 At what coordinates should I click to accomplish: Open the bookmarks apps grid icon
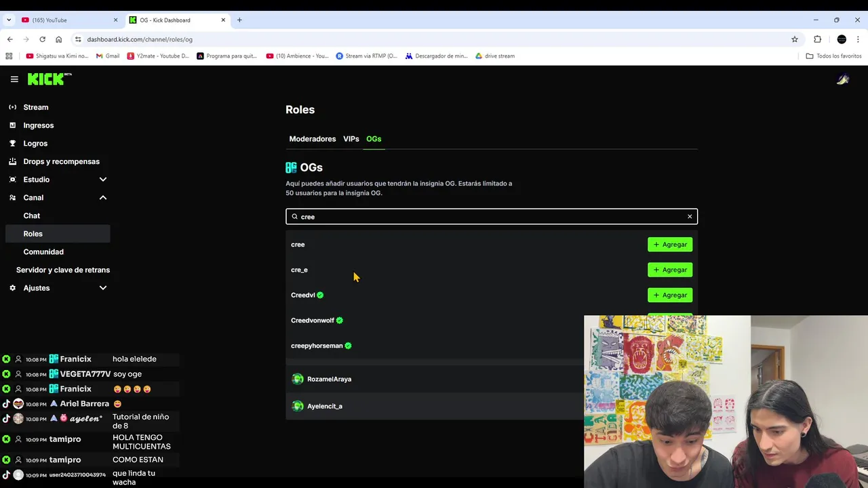click(x=9, y=56)
